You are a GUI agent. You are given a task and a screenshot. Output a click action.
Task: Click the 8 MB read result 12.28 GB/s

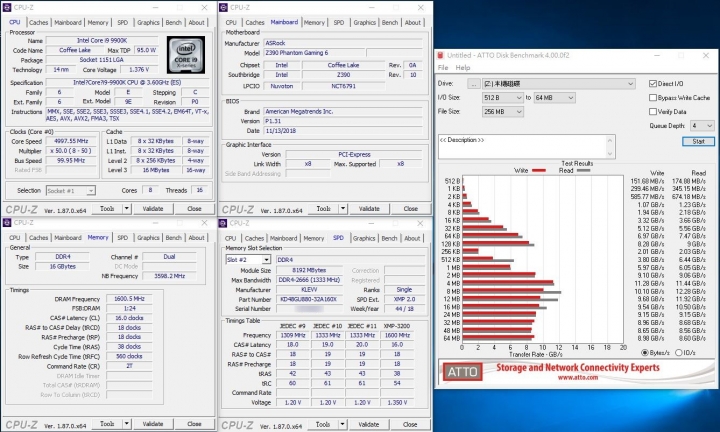[692, 292]
